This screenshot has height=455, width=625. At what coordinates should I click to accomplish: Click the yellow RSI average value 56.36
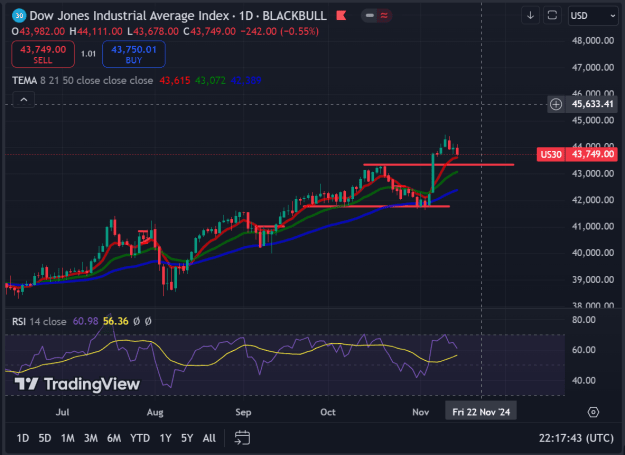tap(116, 321)
